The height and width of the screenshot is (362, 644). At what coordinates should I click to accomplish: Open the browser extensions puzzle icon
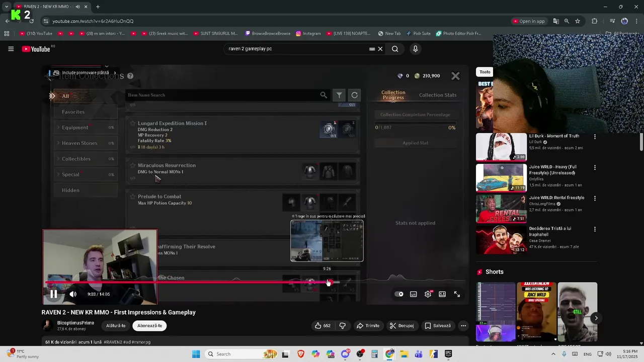click(595, 21)
